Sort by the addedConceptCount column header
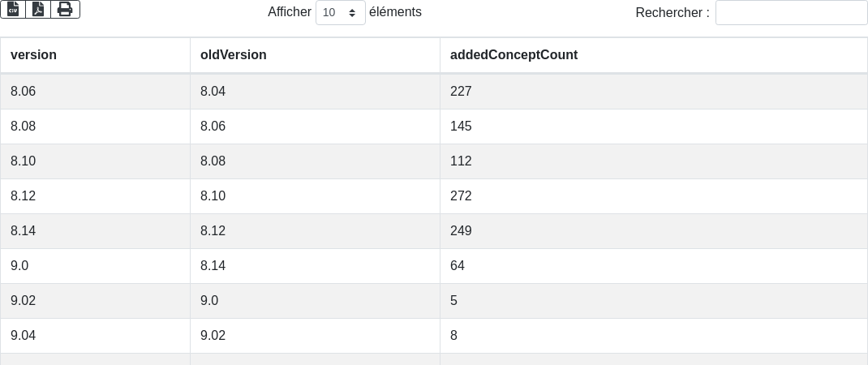This screenshot has height=365, width=868. [x=513, y=55]
